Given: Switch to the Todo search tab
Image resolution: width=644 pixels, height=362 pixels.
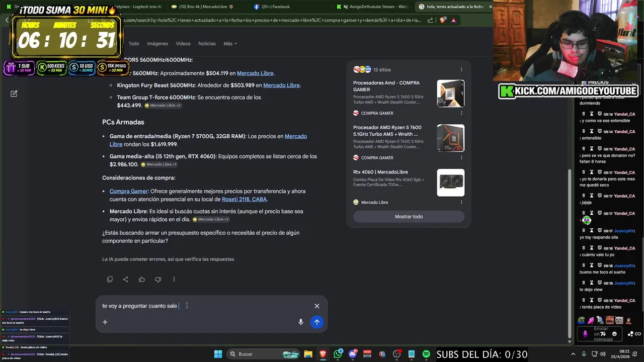Looking at the screenshot, I should (134, 44).
